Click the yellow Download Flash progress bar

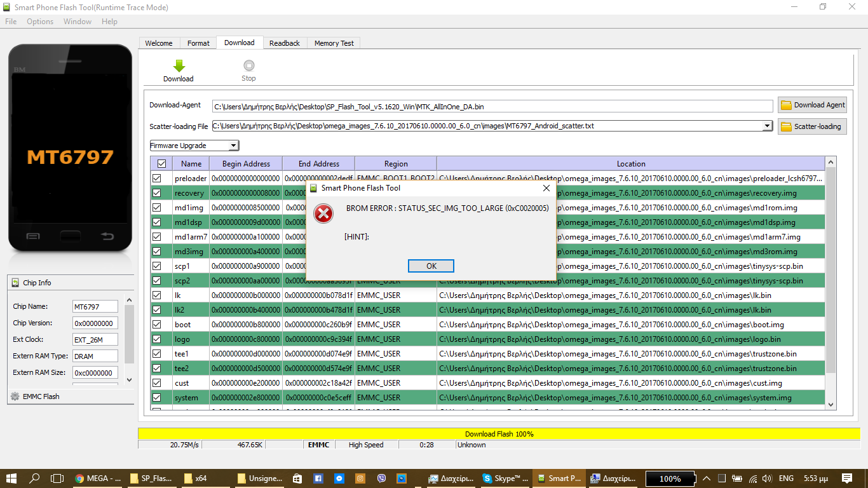(x=499, y=434)
